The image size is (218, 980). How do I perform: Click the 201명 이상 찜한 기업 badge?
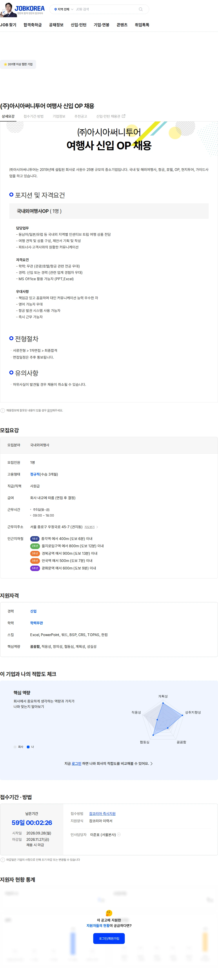(18, 64)
